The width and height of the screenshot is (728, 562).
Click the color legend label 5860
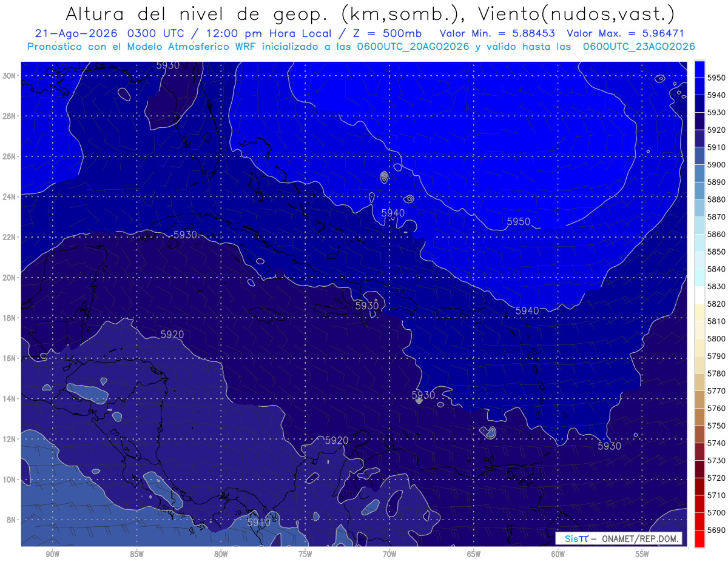point(716,235)
